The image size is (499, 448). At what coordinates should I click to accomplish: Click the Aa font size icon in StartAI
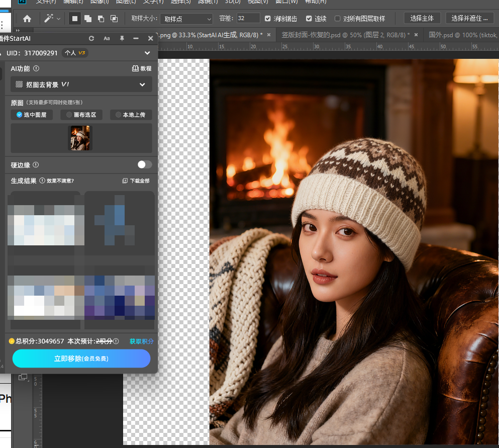click(x=107, y=38)
